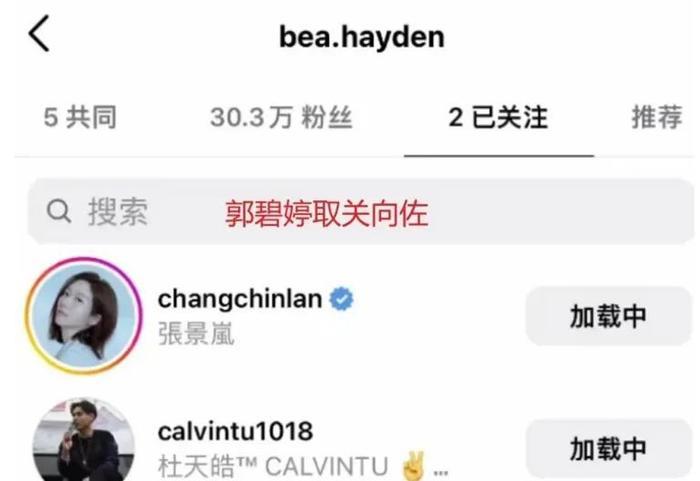Click changangchinlan's blue verified badge
This screenshot has width=700, height=481.
coord(342,299)
